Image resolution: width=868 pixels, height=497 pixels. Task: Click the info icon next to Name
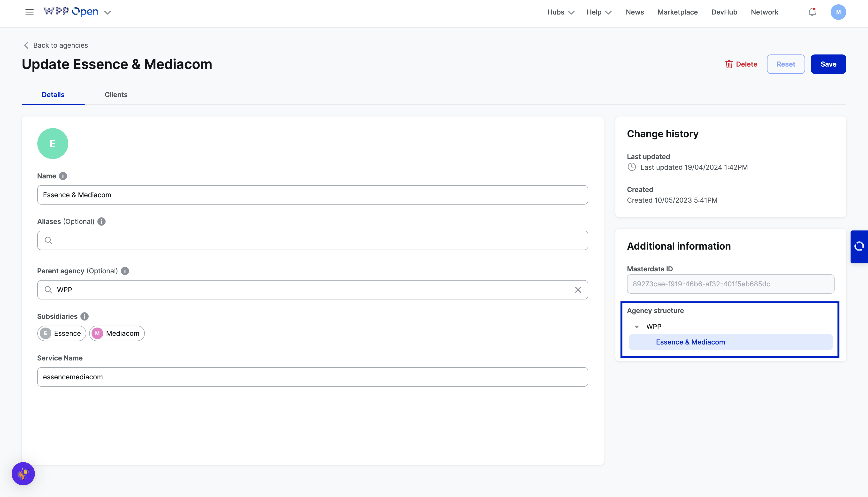click(x=63, y=176)
